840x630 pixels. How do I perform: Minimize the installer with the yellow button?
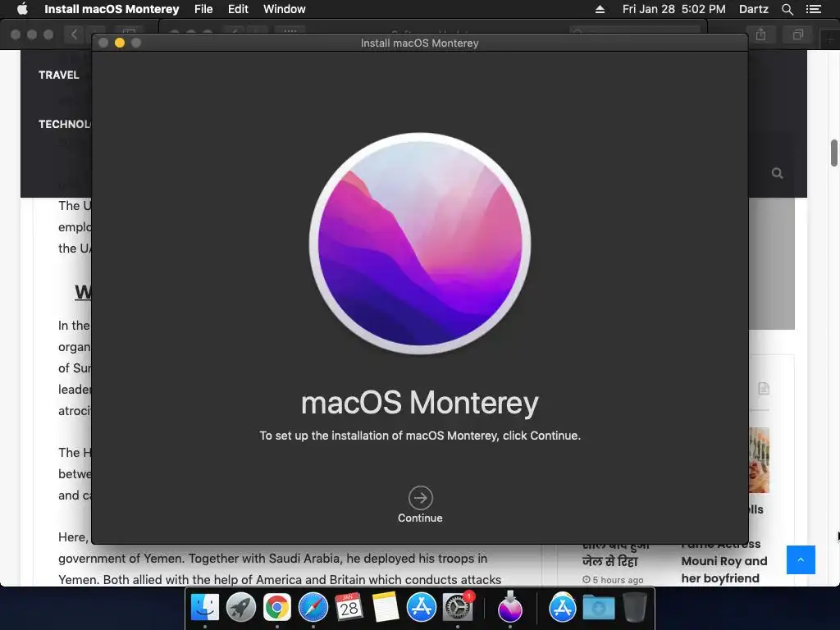[120, 43]
